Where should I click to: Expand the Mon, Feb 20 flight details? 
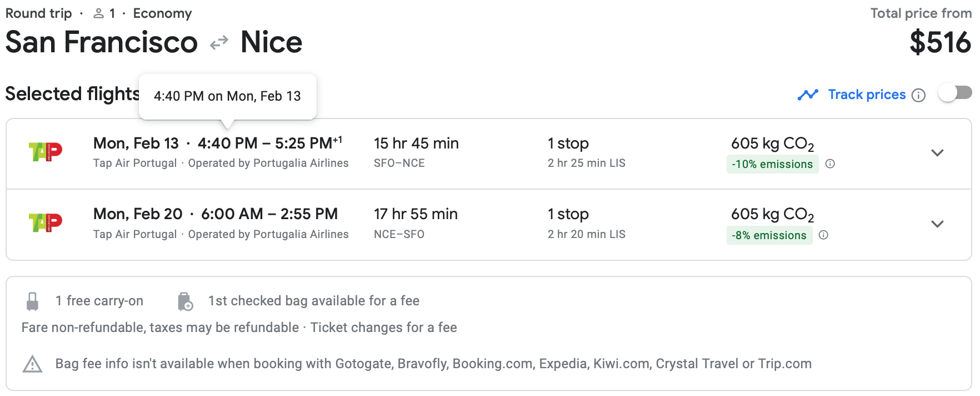(937, 224)
